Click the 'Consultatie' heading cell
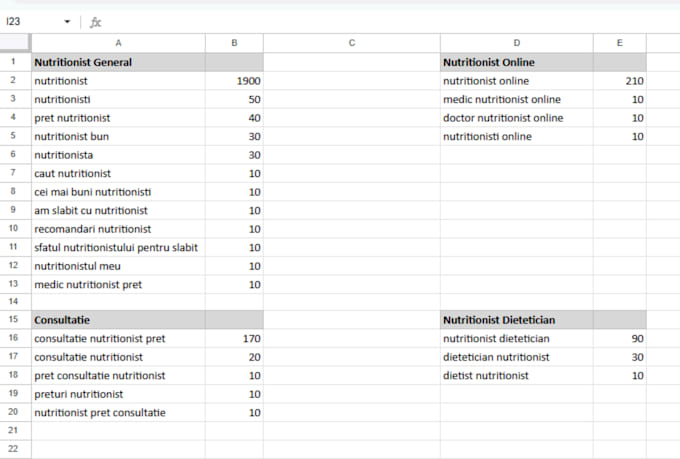 tap(118, 320)
